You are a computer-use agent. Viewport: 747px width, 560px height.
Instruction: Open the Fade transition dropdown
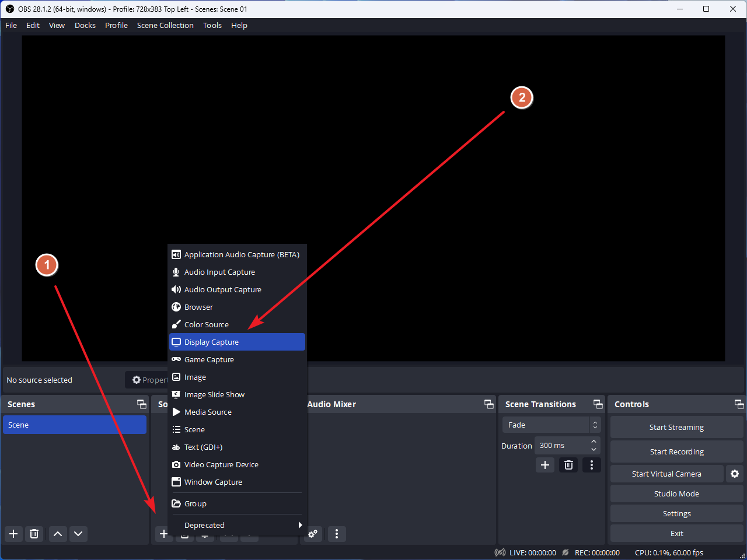click(x=551, y=425)
